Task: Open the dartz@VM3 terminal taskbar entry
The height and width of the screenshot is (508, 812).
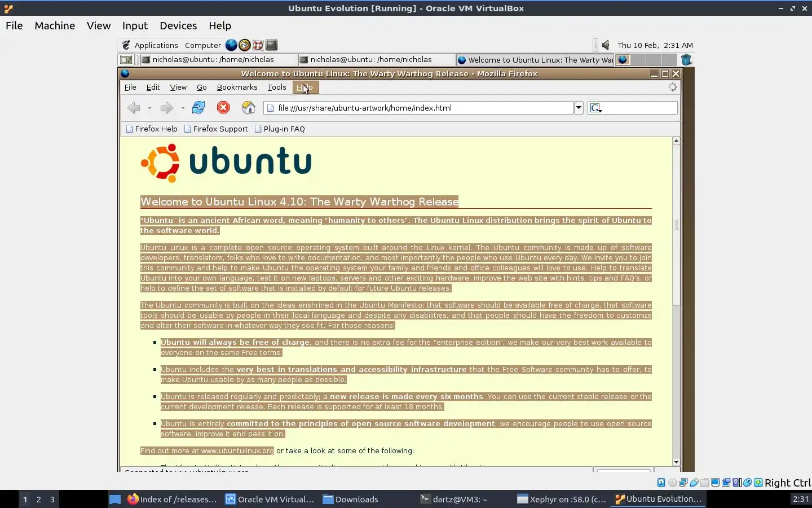Action: 454,499
